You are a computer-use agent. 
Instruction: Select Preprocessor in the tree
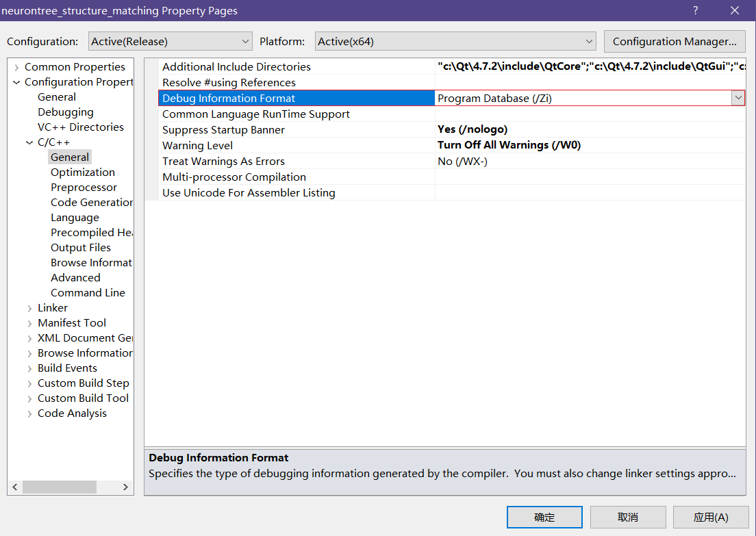coord(84,188)
